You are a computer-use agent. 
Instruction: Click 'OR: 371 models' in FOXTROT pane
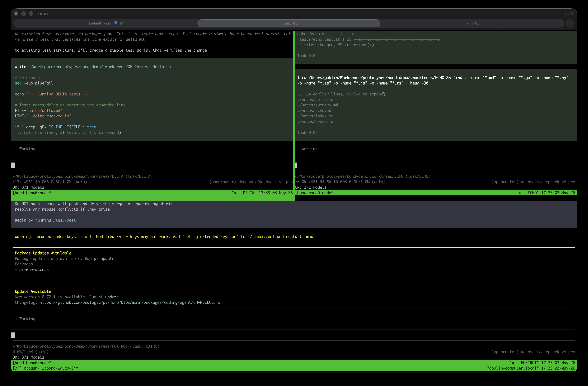point(28,357)
